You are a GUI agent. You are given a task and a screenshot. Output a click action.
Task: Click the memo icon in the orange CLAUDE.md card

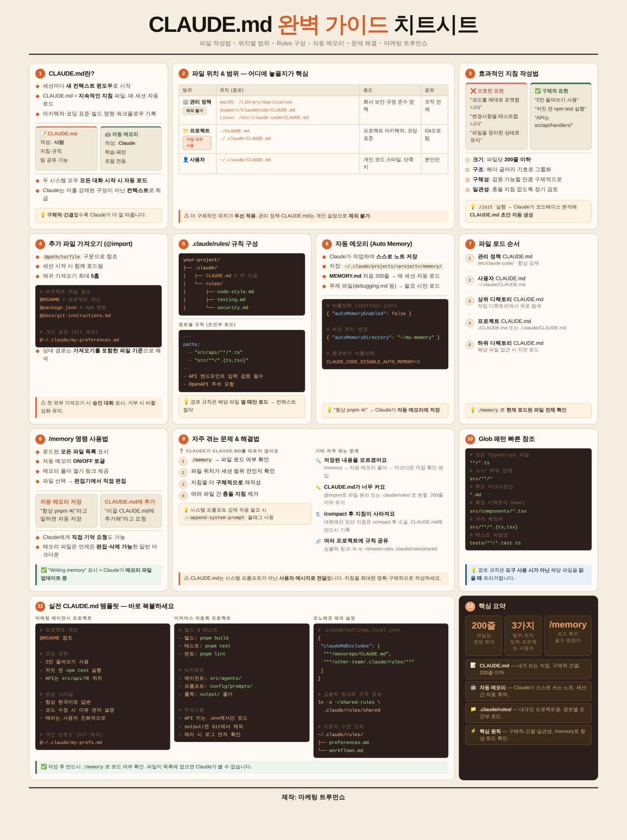pos(43,133)
